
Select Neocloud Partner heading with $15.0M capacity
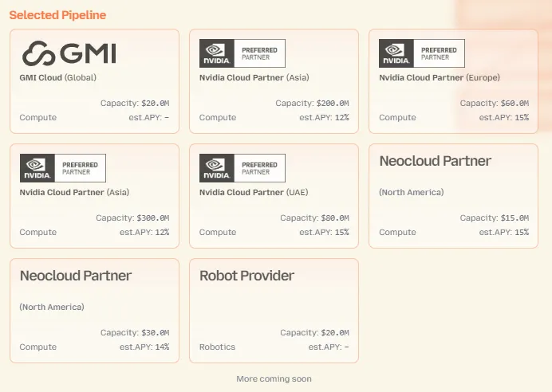(x=435, y=161)
